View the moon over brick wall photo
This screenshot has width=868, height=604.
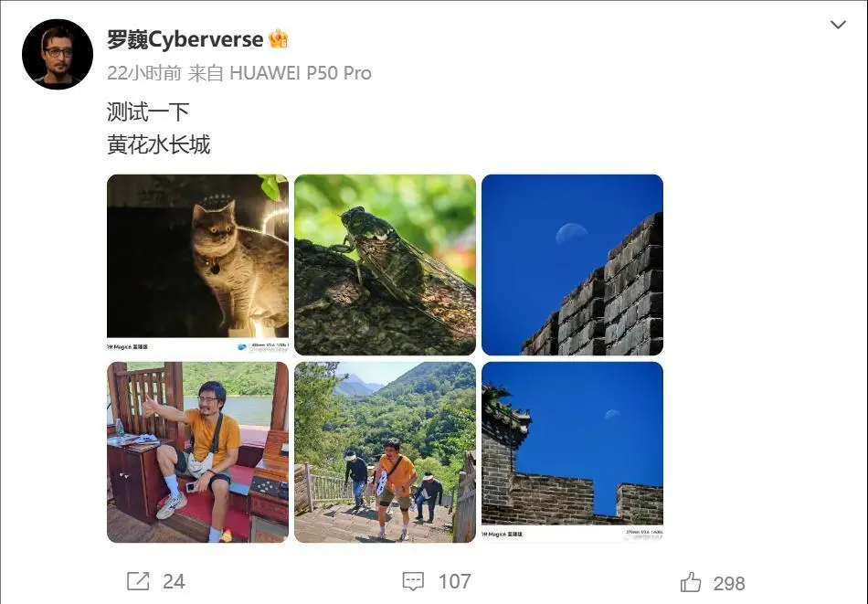pyautogui.click(x=572, y=265)
